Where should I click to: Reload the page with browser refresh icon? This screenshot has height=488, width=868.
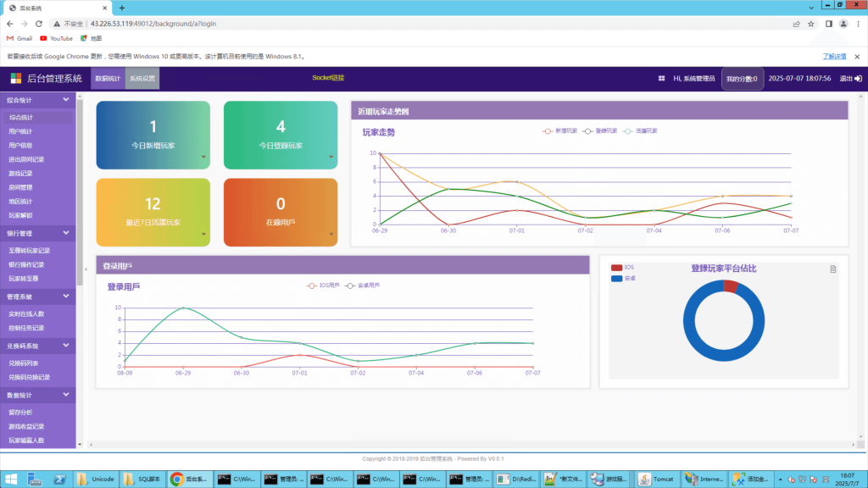(39, 24)
